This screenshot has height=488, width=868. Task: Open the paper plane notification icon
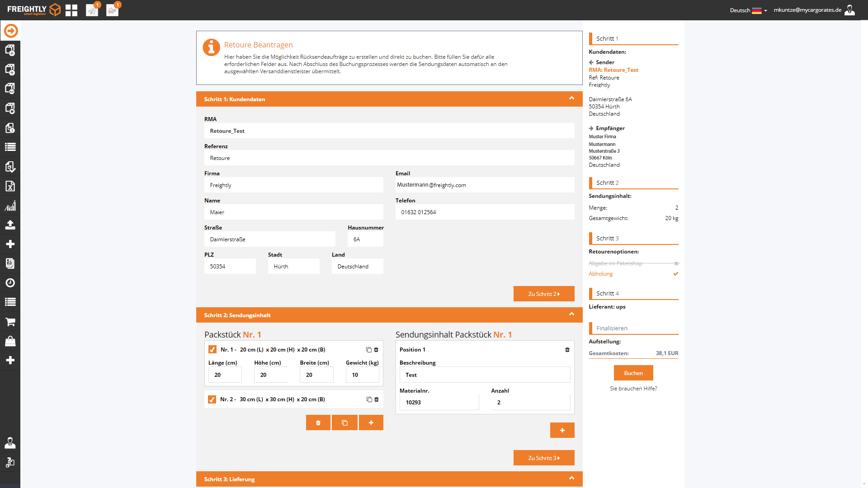pyautogui.click(x=92, y=10)
